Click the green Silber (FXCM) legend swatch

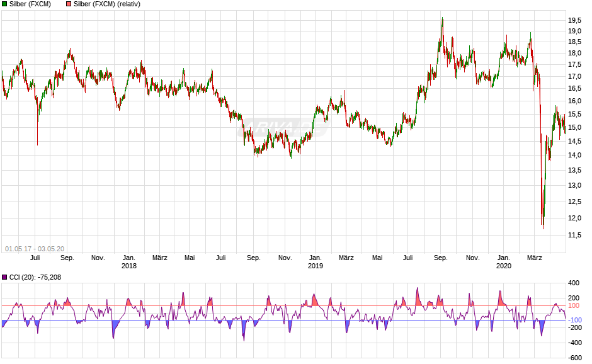tap(4, 4)
